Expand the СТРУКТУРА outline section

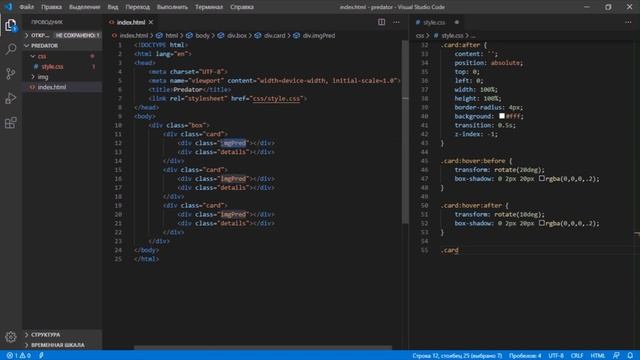pyautogui.click(x=62, y=335)
